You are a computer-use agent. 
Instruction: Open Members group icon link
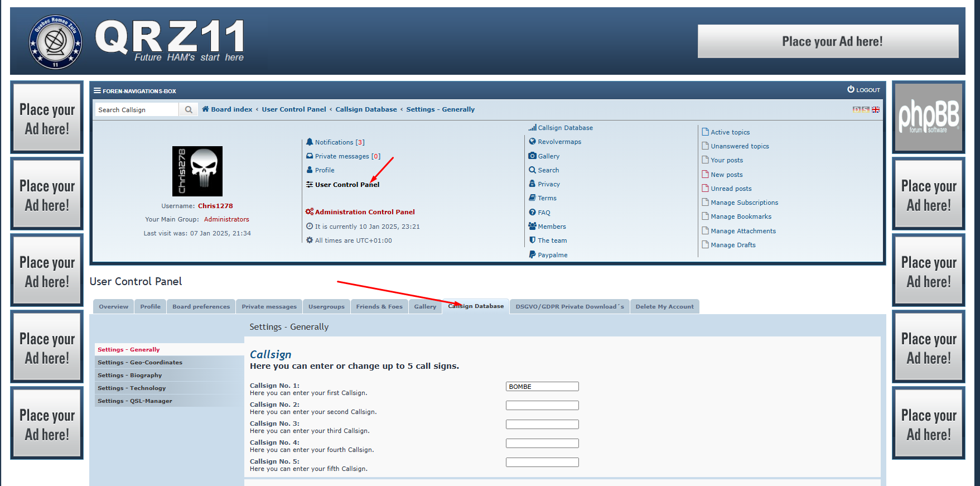coord(532,227)
